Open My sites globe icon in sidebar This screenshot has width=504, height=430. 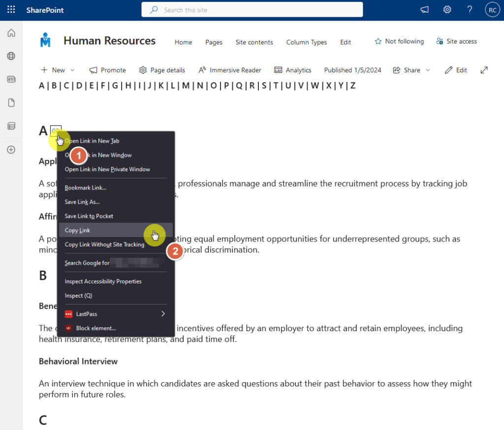[x=11, y=56]
